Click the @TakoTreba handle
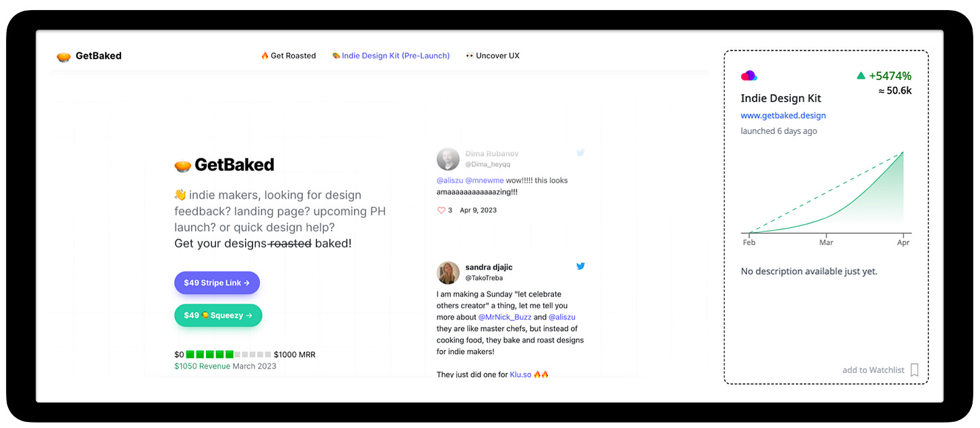This screenshot has width=980, height=428. (484, 278)
